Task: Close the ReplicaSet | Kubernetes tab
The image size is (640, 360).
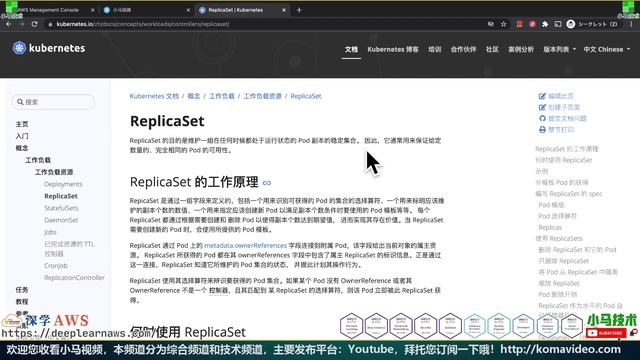Action: tap(284, 10)
